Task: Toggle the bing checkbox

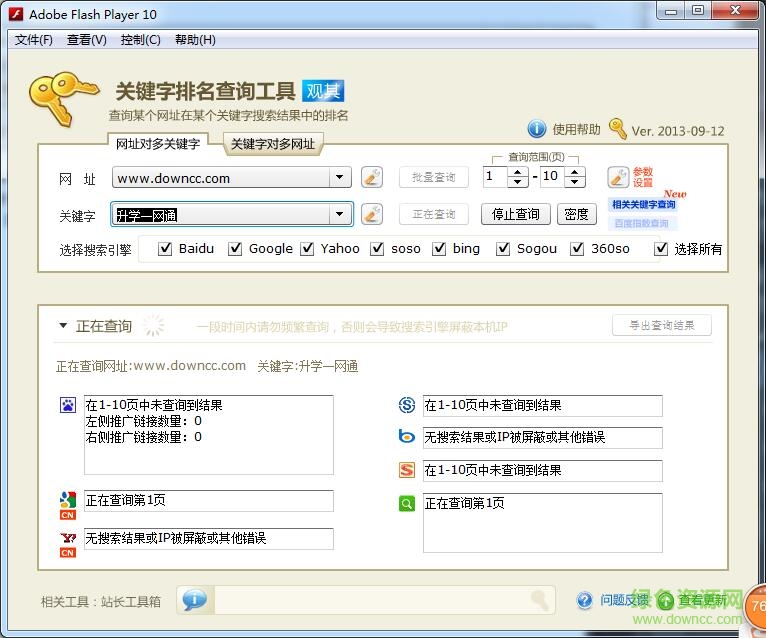Action: [439, 249]
